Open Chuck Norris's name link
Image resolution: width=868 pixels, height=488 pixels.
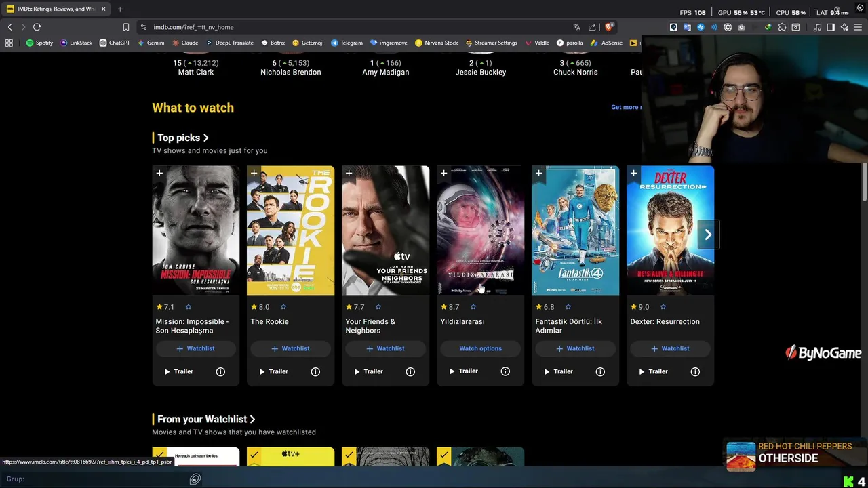point(575,72)
